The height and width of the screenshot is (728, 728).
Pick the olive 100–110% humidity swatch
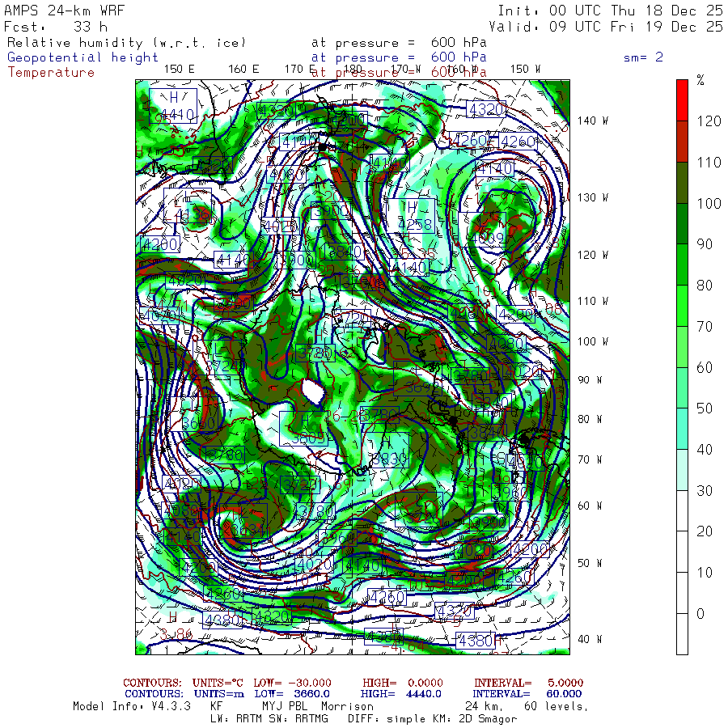682,182
